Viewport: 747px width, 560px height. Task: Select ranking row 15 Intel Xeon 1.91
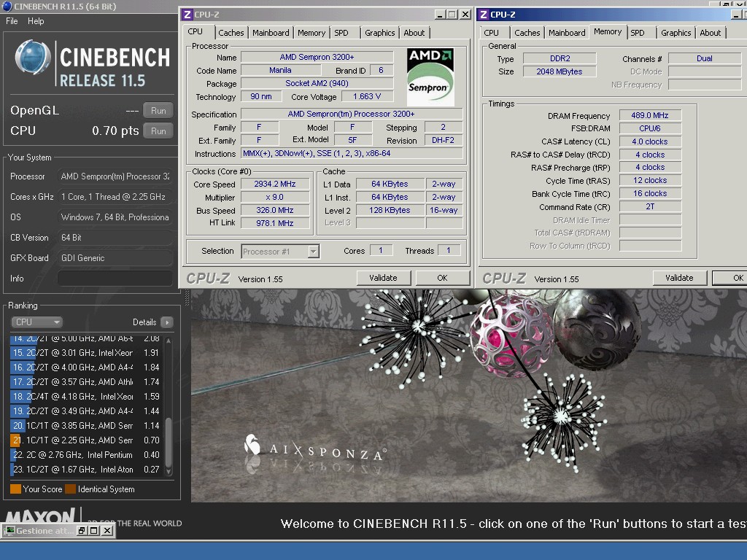[86, 353]
